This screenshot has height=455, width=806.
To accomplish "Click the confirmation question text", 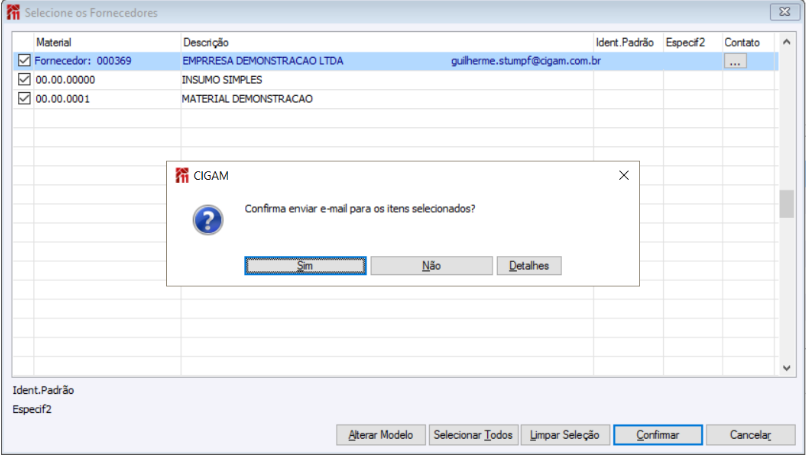I will 360,209.
